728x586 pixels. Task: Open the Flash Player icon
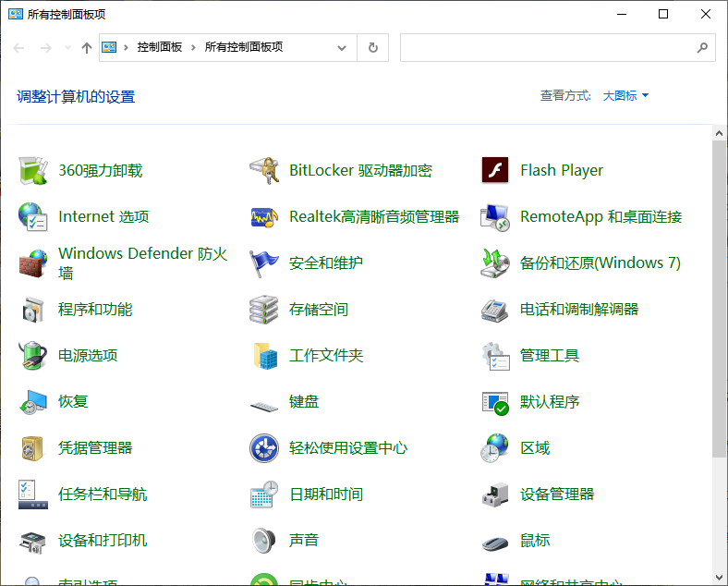click(x=495, y=170)
